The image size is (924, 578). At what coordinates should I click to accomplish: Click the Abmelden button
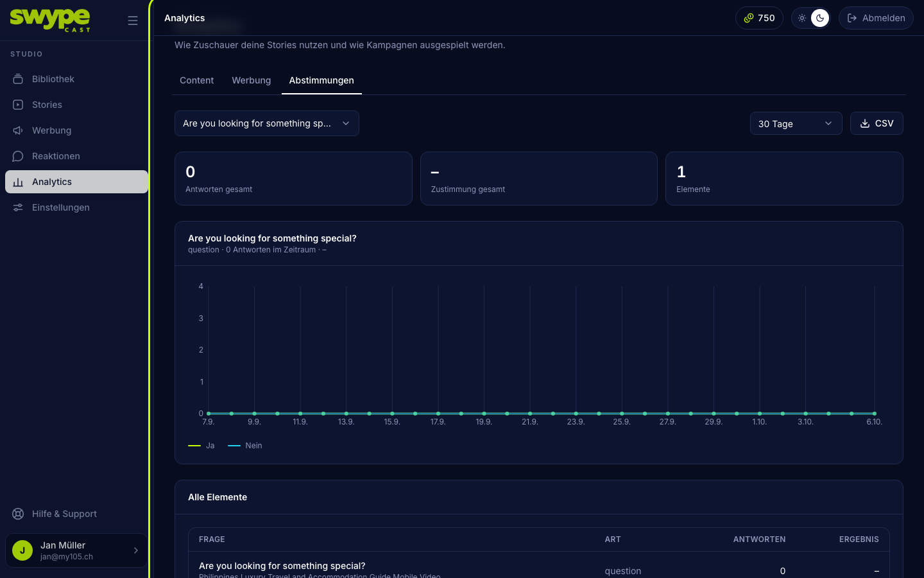pyautogui.click(x=876, y=18)
